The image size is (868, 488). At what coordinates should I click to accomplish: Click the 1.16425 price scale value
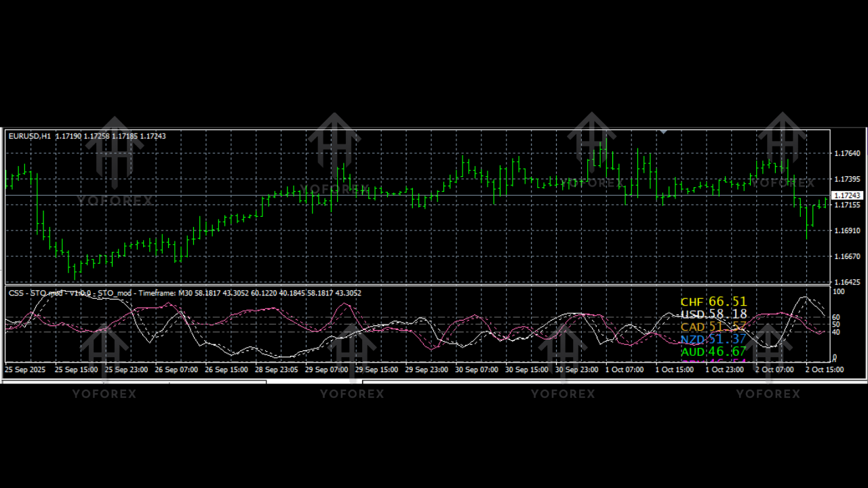847,283
